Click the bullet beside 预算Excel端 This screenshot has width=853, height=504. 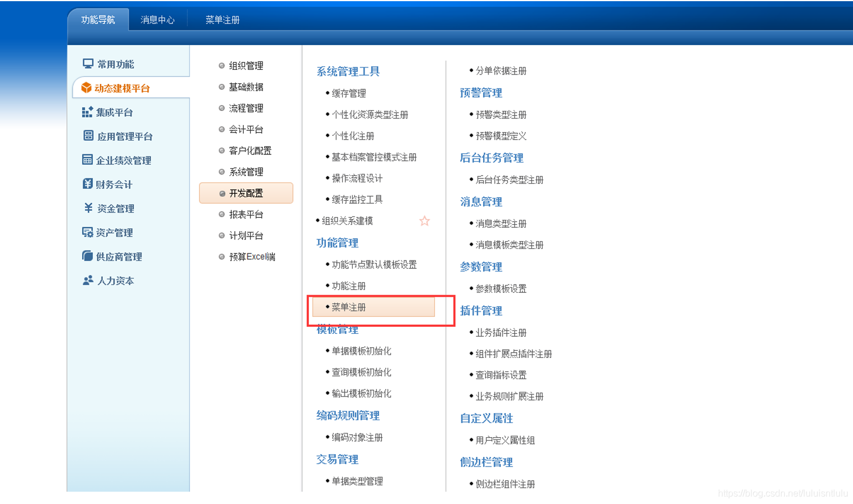coord(221,256)
